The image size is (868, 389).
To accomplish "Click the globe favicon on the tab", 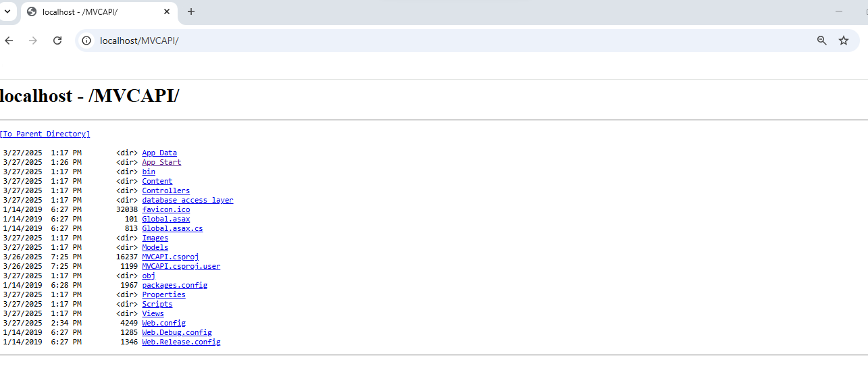I will pos(31,11).
